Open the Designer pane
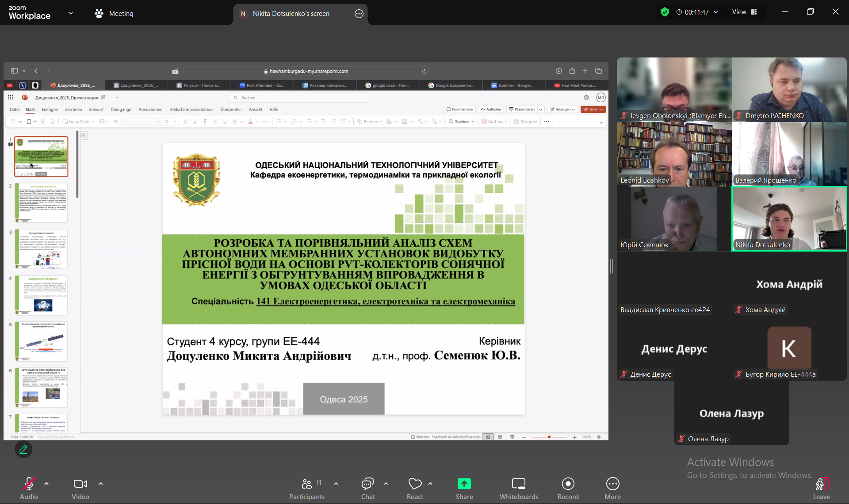This screenshot has width=849, height=504. click(x=525, y=122)
